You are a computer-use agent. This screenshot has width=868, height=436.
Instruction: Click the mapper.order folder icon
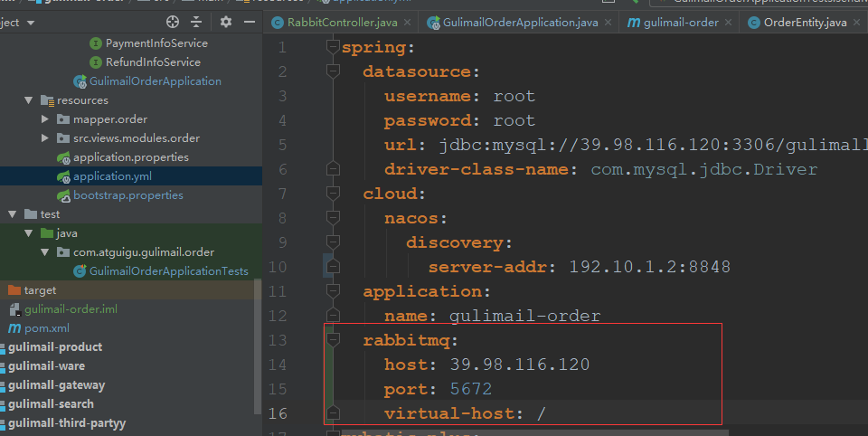(63, 119)
